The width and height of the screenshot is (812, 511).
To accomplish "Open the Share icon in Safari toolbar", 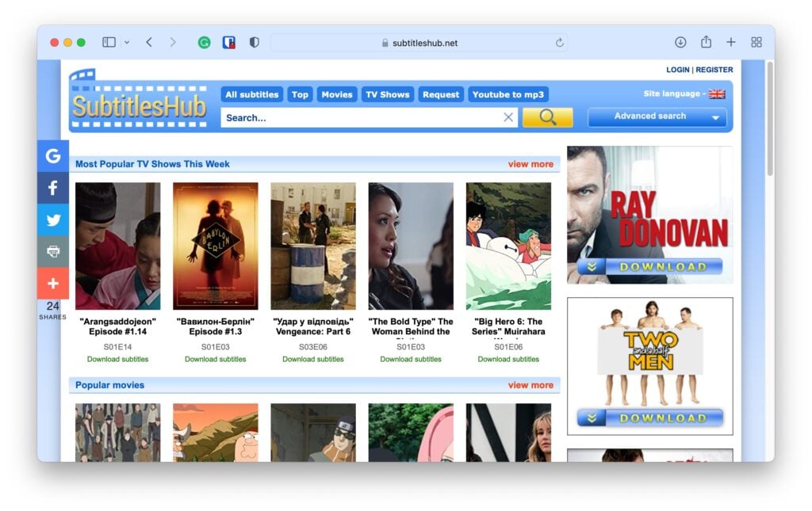I will point(706,42).
